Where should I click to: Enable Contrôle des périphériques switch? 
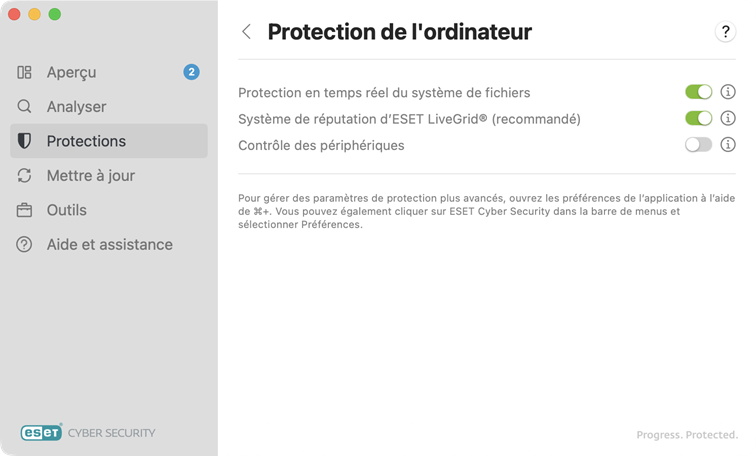[x=698, y=145]
